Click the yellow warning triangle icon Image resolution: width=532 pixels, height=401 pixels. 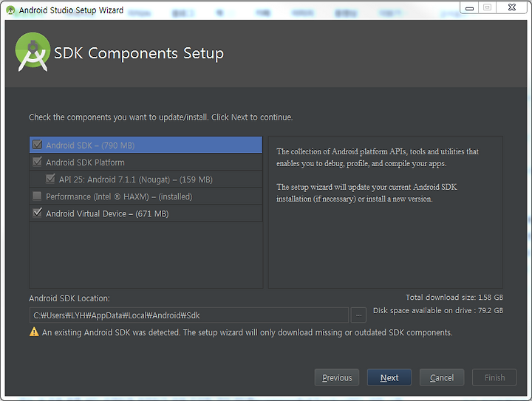pos(34,332)
